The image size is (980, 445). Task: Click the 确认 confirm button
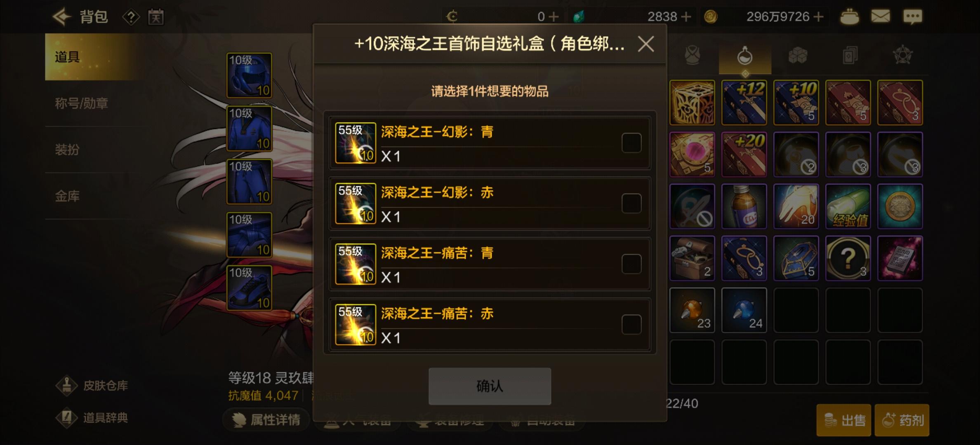pos(490,386)
